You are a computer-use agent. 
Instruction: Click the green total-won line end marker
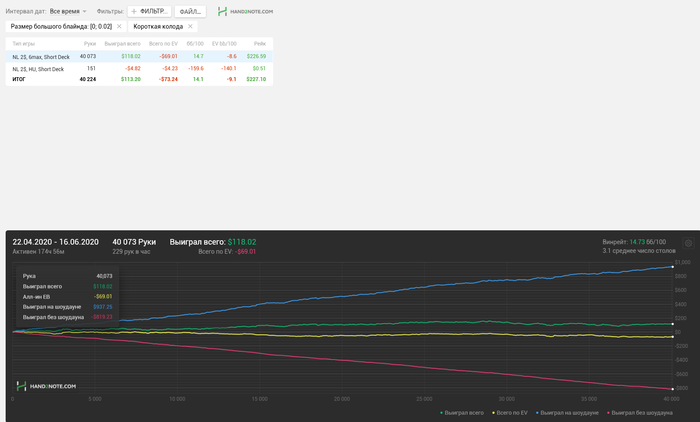[673, 324]
